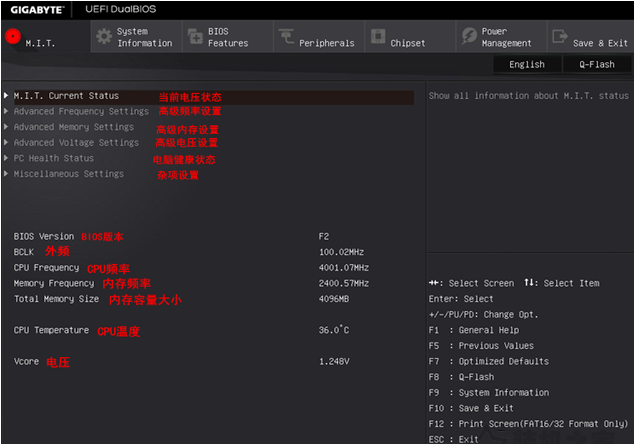Click the ESC Exit hint

pyautogui.click(x=454, y=439)
